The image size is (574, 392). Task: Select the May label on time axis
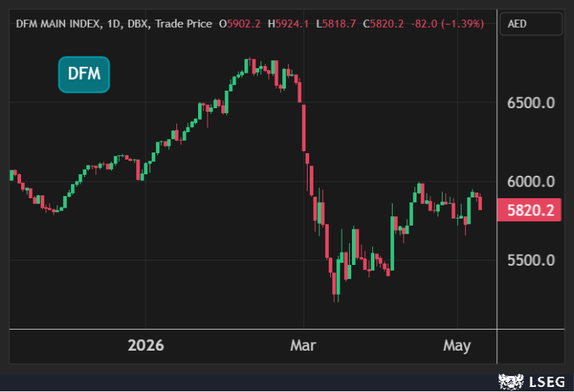[457, 346]
